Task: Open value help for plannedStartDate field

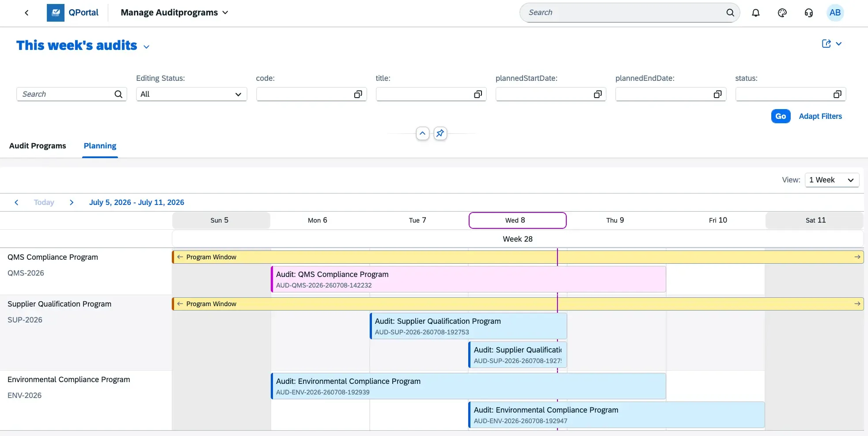Action: point(598,94)
